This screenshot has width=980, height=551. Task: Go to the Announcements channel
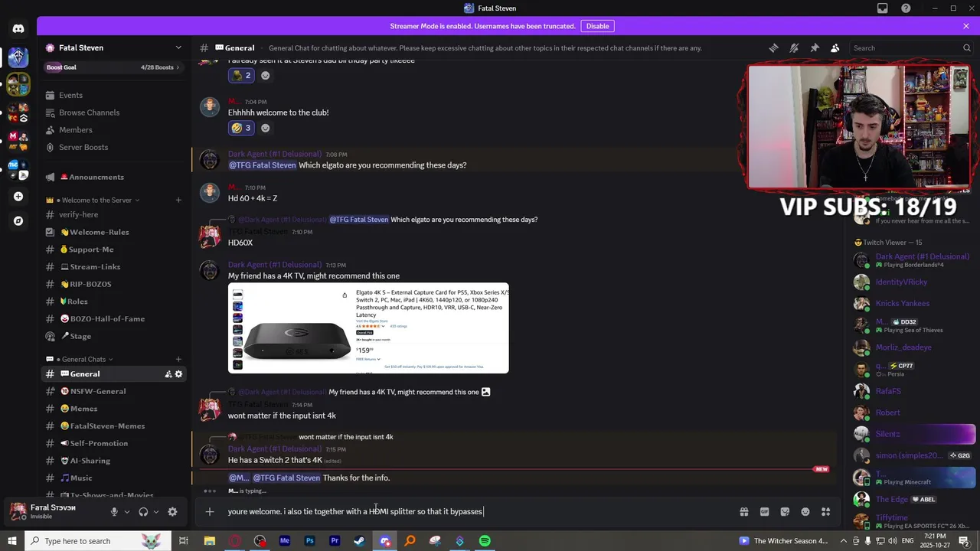point(114,177)
